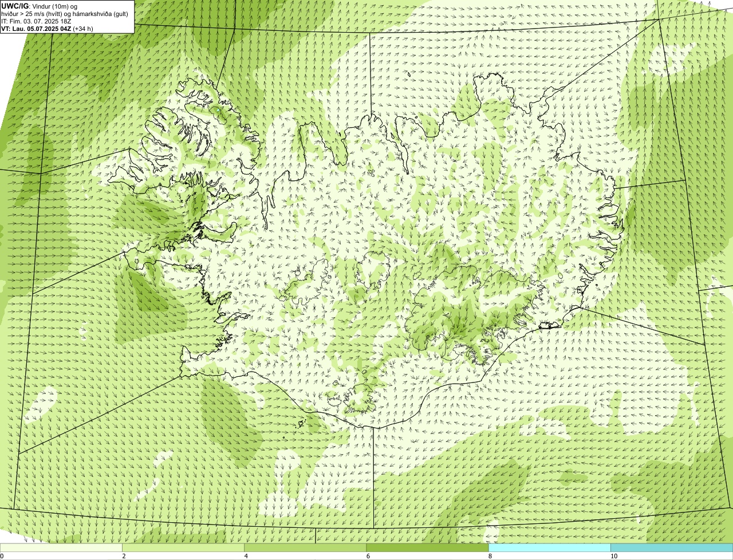Click the palest 0–2 m/s legend color segment
This screenshot has width=733, height=560.
point(61,548)
